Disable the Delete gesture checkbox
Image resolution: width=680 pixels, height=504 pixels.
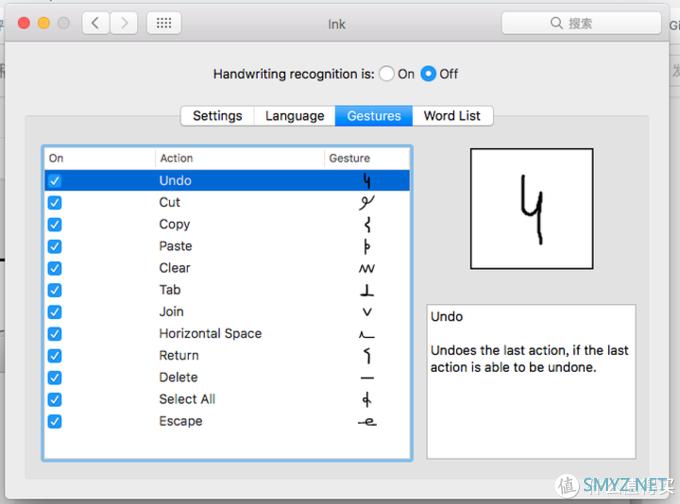click(55, 378)
